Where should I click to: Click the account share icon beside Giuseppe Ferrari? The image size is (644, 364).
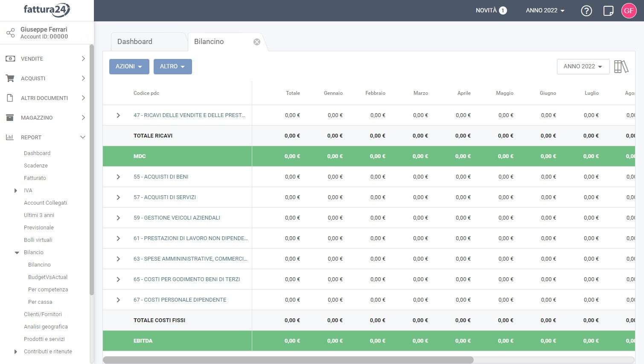10,32
